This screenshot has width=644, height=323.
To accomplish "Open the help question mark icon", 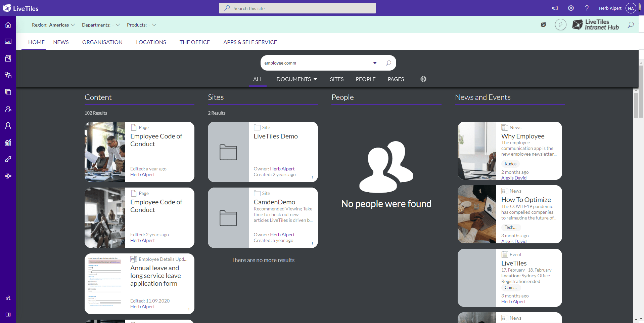I will [587, 8].
